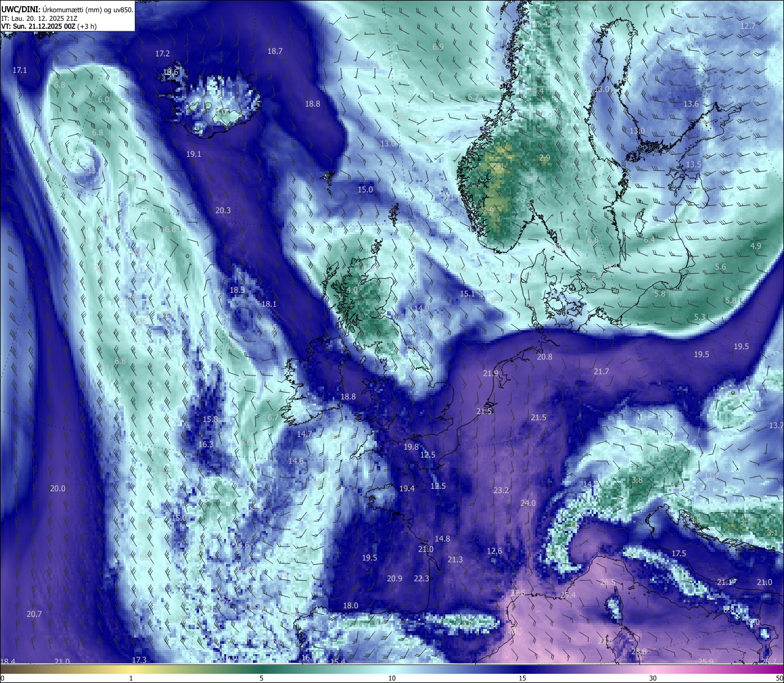
Task: Click the 18.7 value north of Iceland
Action: [275, 51]
